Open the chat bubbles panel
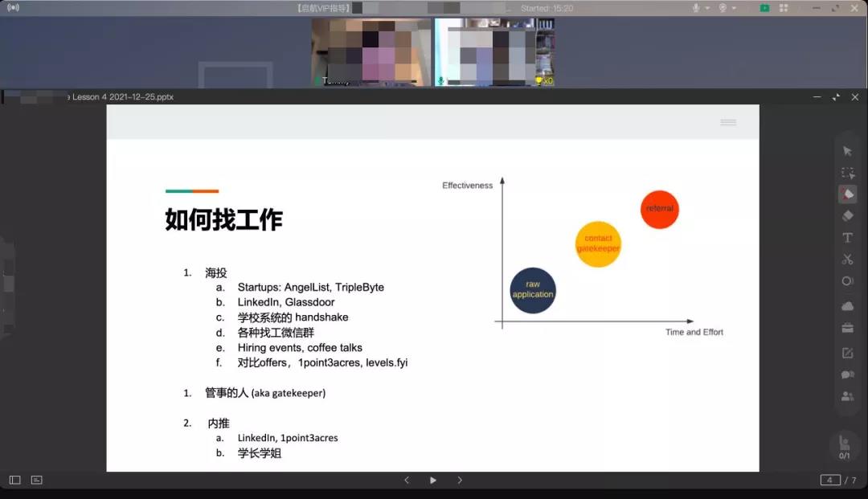Viewport: 868px width, 499px height. point(847,374)
